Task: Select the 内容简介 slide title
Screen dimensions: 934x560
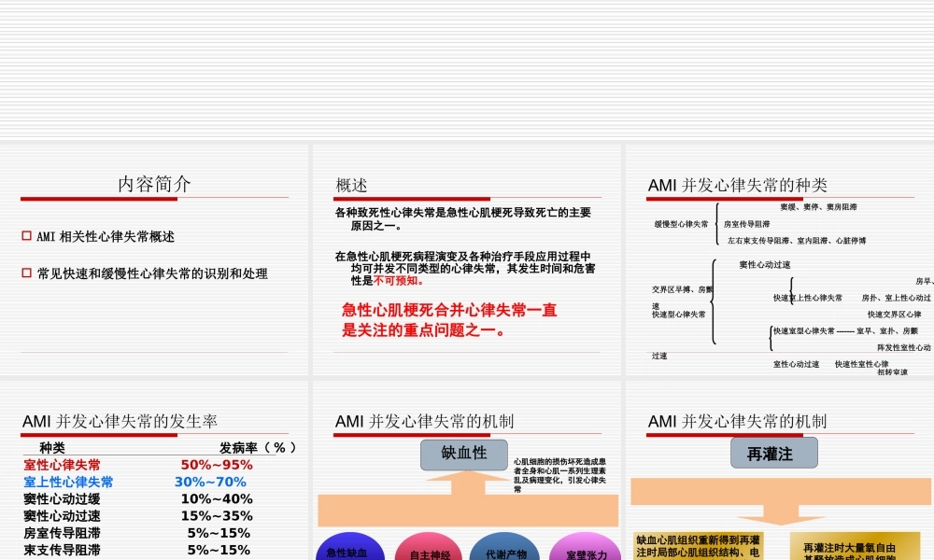Action: (152, 184)
